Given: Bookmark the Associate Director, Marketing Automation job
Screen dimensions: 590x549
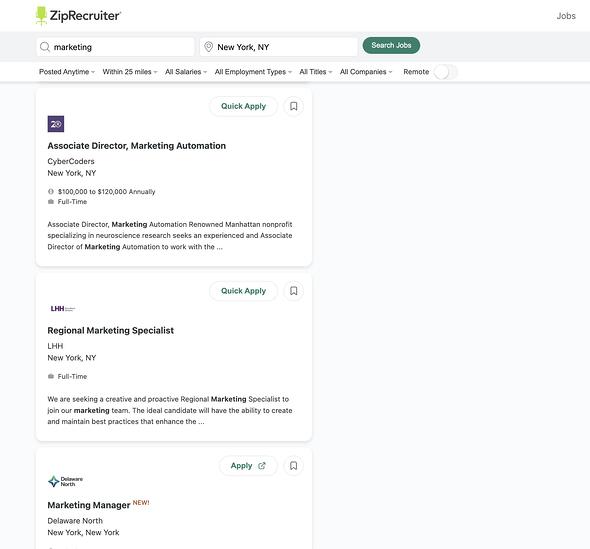Looking at the screenshot, I should click(293, 106).
